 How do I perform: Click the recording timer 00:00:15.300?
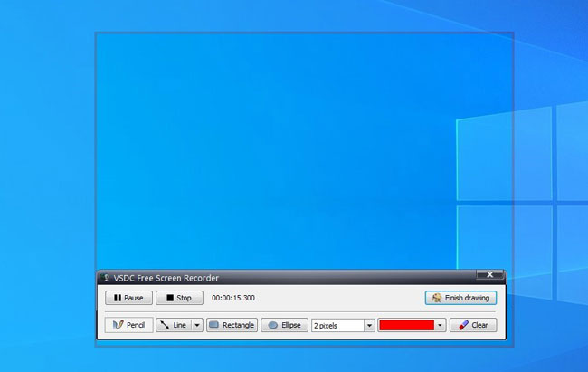coord(233,298)
